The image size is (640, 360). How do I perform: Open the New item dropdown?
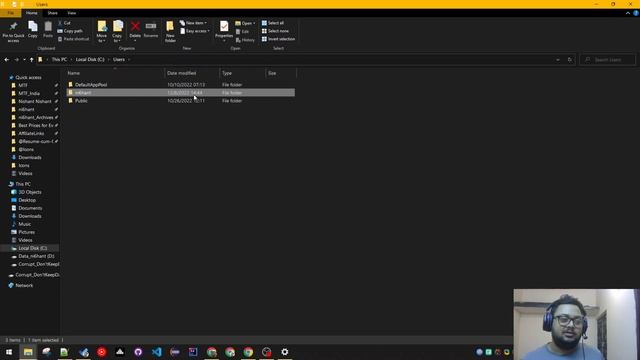pos(193,23)
